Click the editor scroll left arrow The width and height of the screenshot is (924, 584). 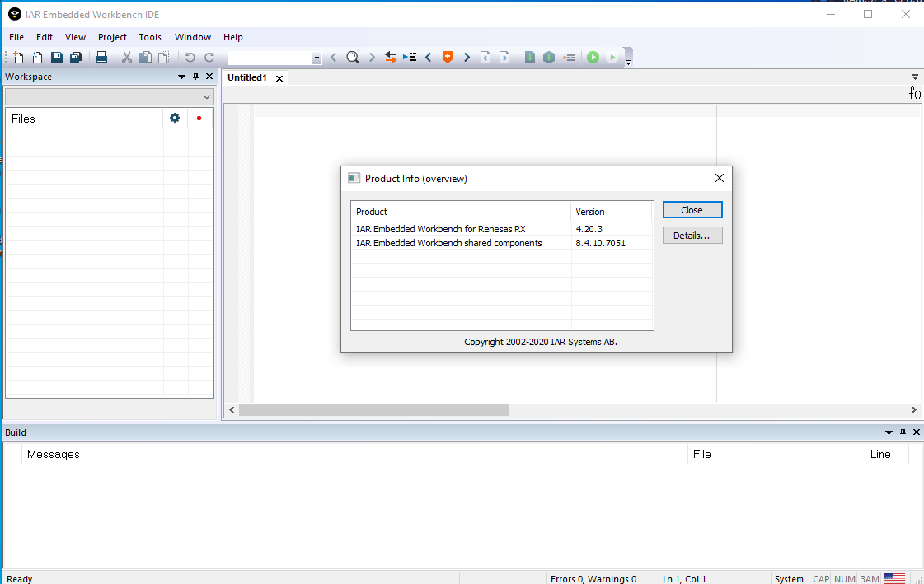point(232,409)
